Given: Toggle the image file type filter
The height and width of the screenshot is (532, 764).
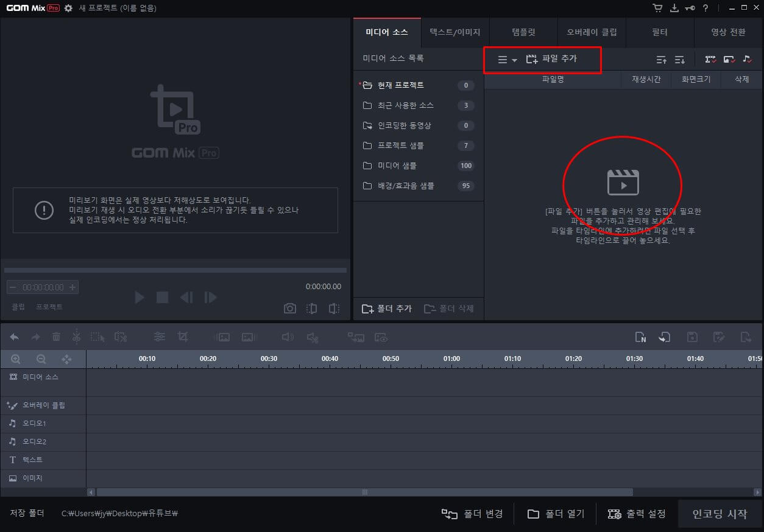Looking at the screenshot, I should click(x=729, y=60).
